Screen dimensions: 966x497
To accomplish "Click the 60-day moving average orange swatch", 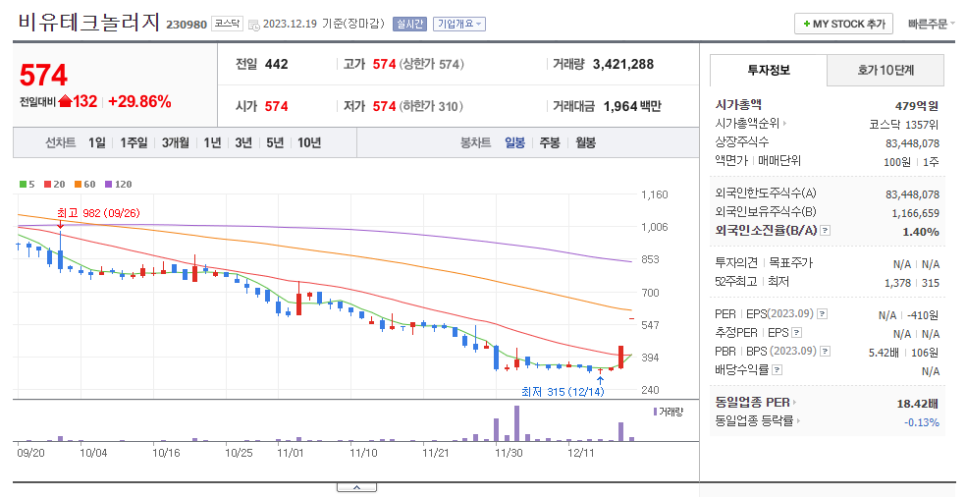I will coord(78,184).
